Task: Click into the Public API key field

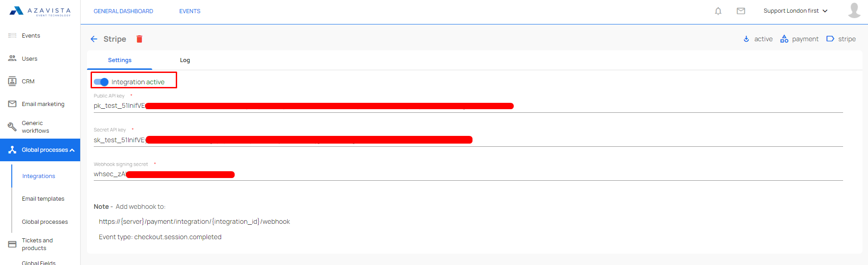Action: [x=468, y=106]
